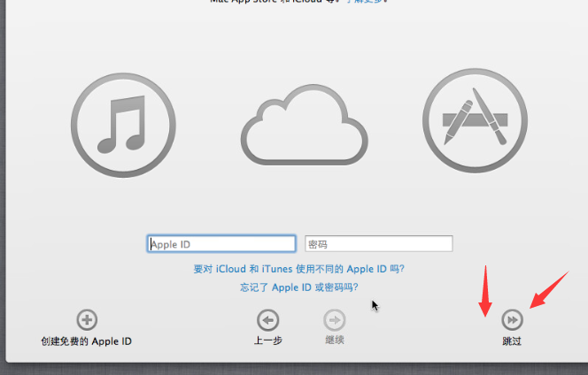Viewport: 588px width, 375px height.
Task: Click the App Store icon
Action: (x=476, y=120)
